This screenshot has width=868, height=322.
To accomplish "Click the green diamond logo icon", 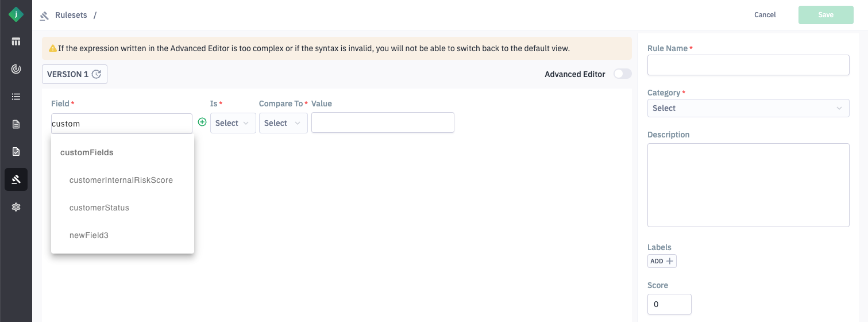I will point(16,14).
